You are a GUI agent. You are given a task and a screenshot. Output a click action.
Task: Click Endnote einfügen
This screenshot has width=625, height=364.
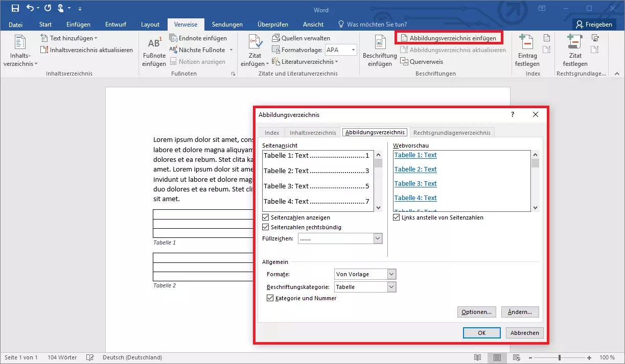tap(198, 38)
